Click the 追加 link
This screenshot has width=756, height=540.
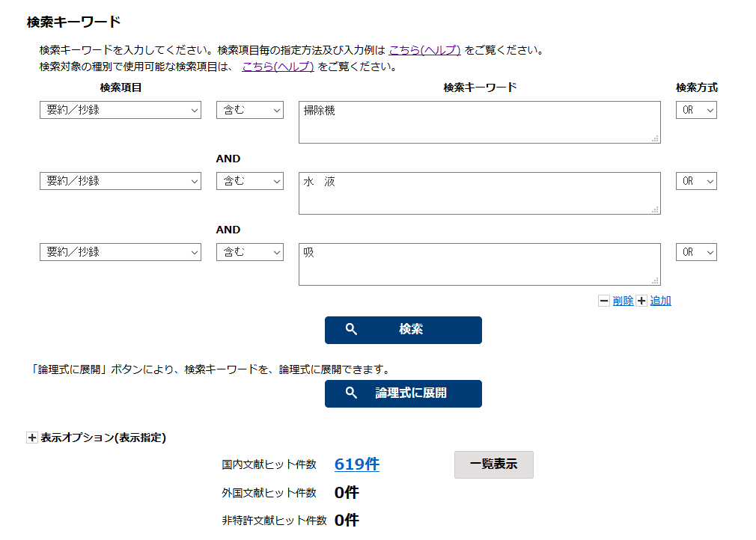tap(660, 301)
